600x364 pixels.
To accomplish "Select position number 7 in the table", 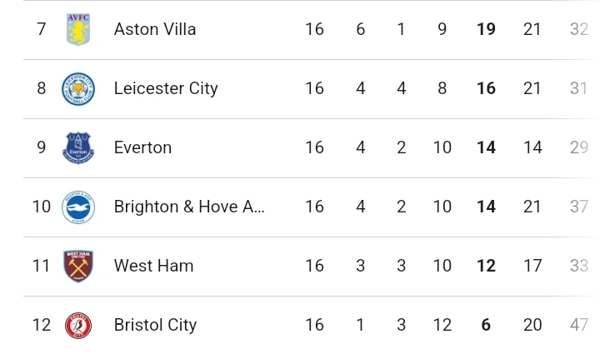I will tap(42, 29).
